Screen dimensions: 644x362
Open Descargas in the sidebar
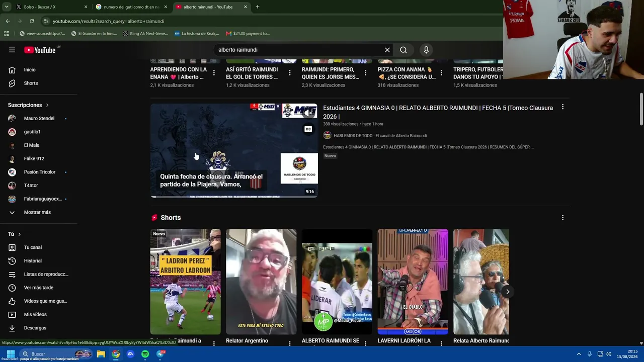click(39, 328)
